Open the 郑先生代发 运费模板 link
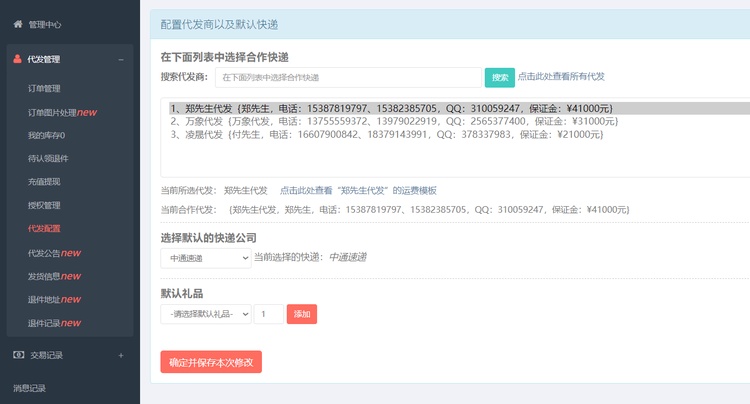750x404 pixels. click(x=357, y=190)
